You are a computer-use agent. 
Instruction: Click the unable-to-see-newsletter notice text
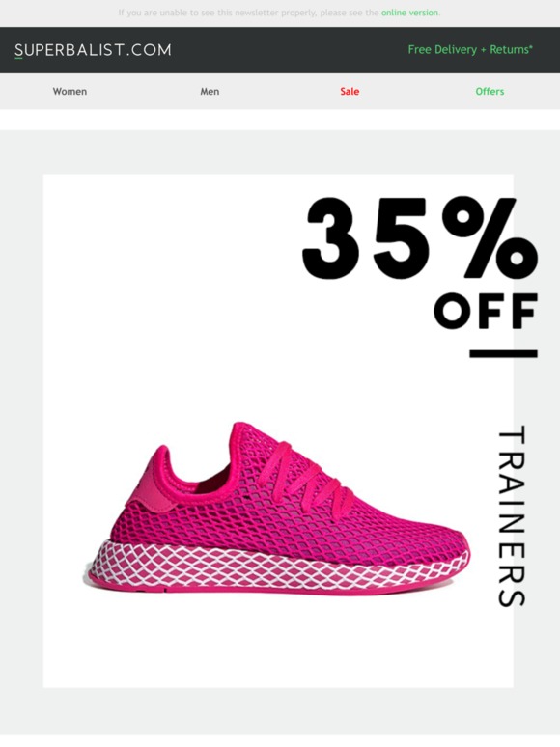[x=248, y=13]
